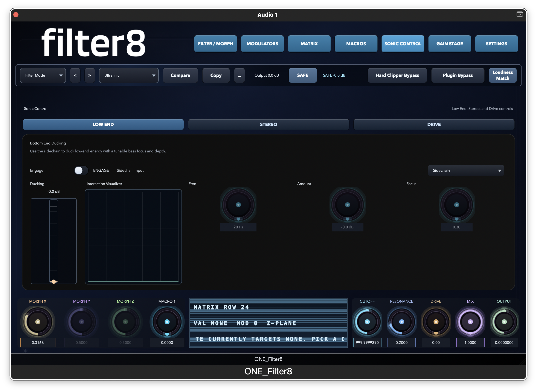
Task: Expand the Sidechain input dropdown
Action: point(466,170)
